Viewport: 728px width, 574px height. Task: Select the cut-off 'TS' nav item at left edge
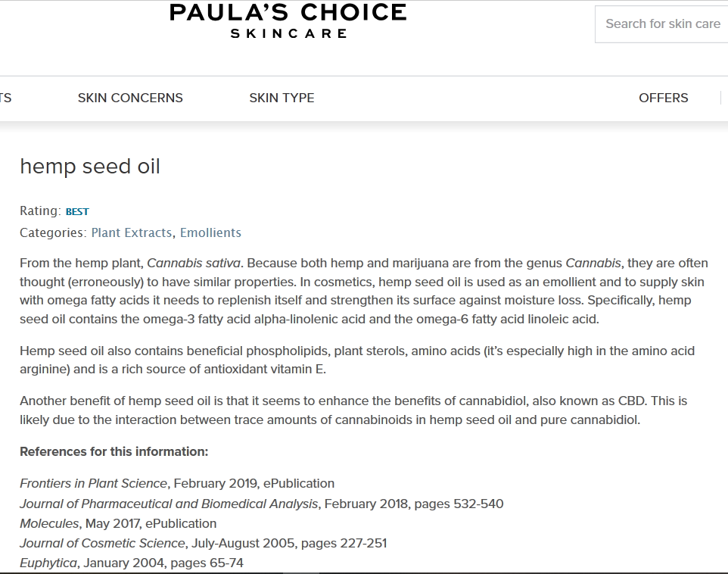click(5, 98)
